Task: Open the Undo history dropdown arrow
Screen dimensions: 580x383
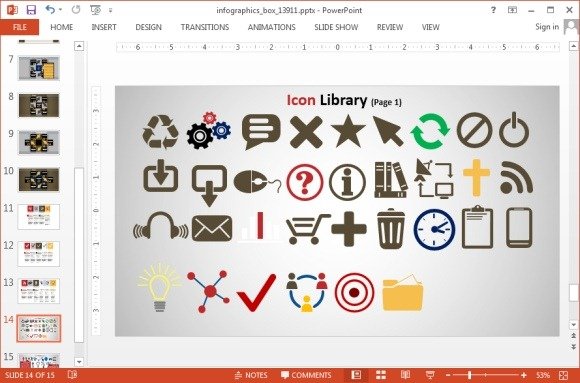Action: [x=60, y=10]
